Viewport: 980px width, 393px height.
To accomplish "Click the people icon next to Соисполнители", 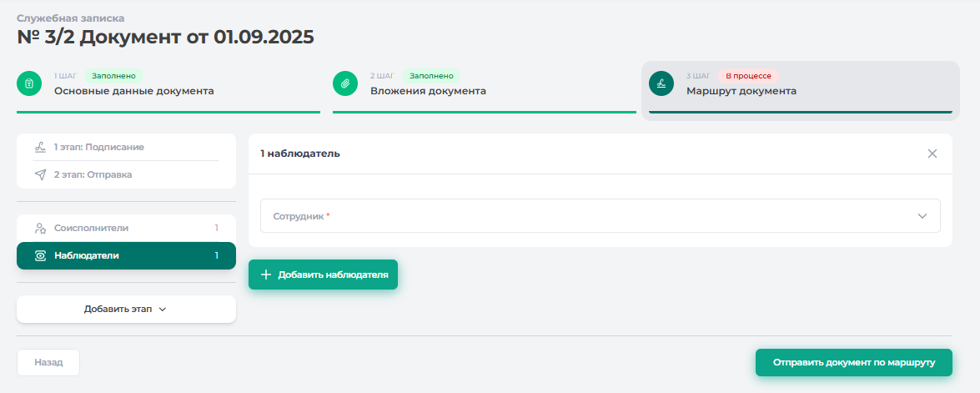I will pyautogui.click(x=40, y=228).
